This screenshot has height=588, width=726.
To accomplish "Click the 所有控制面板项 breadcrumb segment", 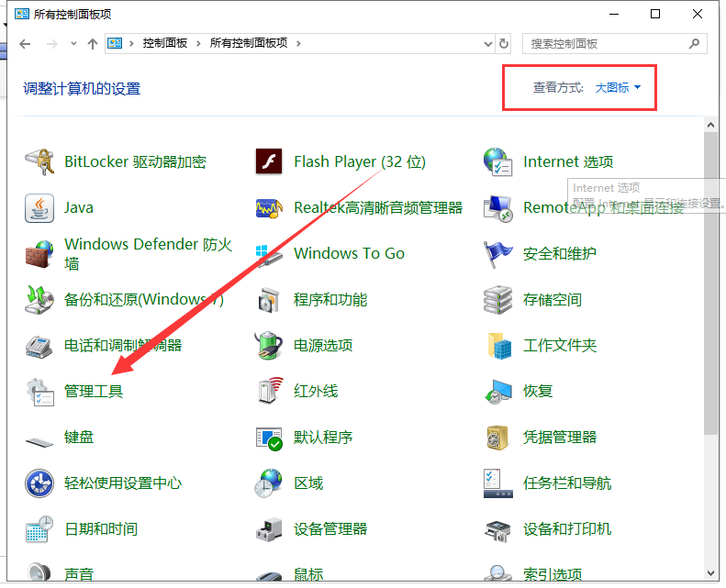I will 249,43.
